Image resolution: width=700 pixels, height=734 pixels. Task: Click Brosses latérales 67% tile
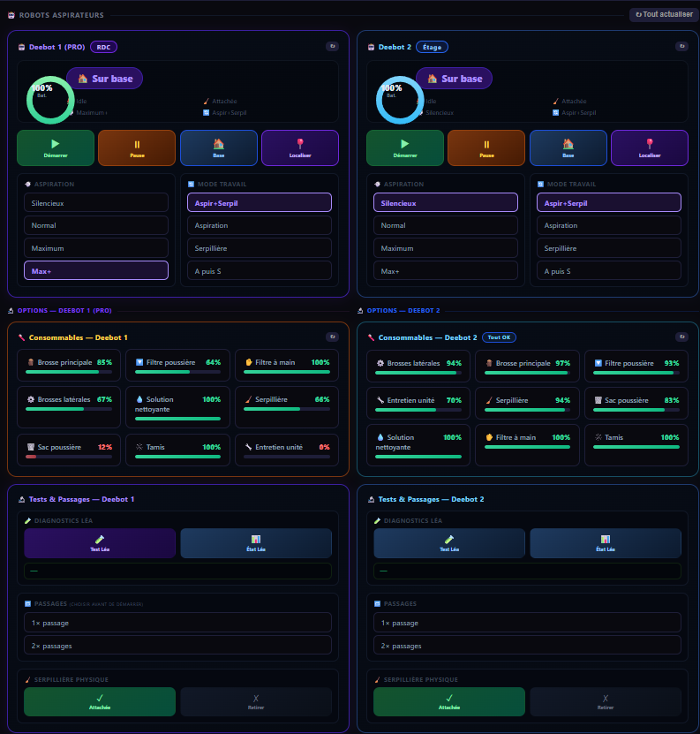[x=69, y=407]
